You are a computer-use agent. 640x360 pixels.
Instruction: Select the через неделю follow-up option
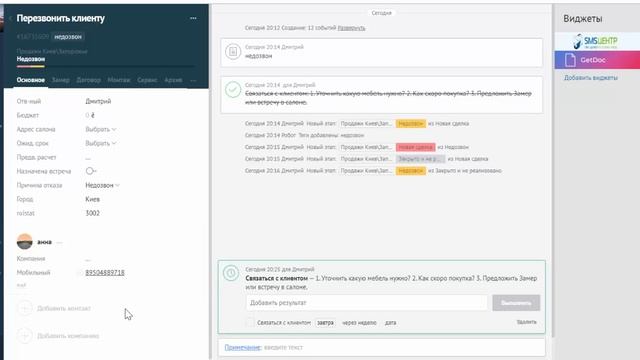[359, 322]
